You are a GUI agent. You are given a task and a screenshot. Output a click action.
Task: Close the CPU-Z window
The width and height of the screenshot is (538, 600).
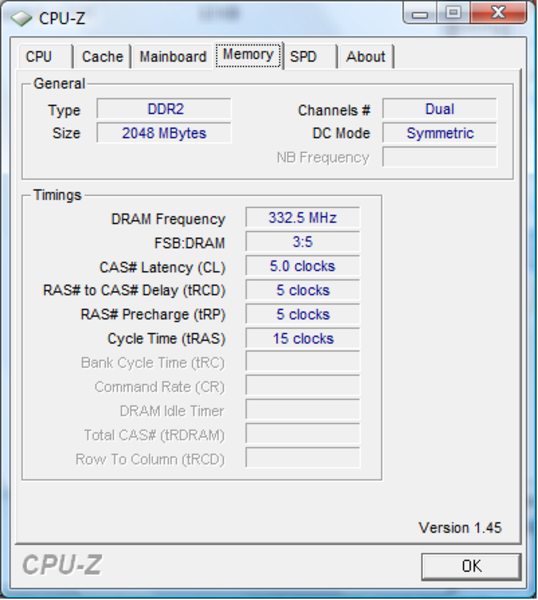click(498, 13)
